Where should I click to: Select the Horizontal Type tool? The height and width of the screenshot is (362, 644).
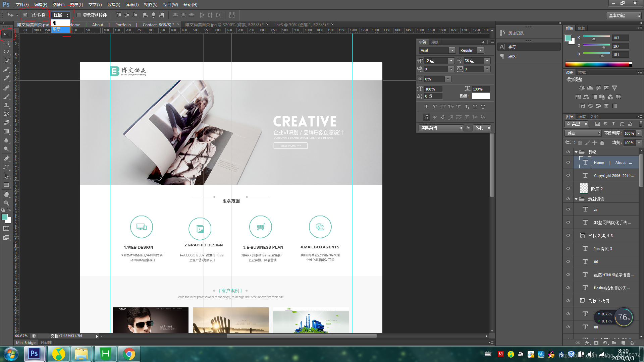[x=6, y=167]
